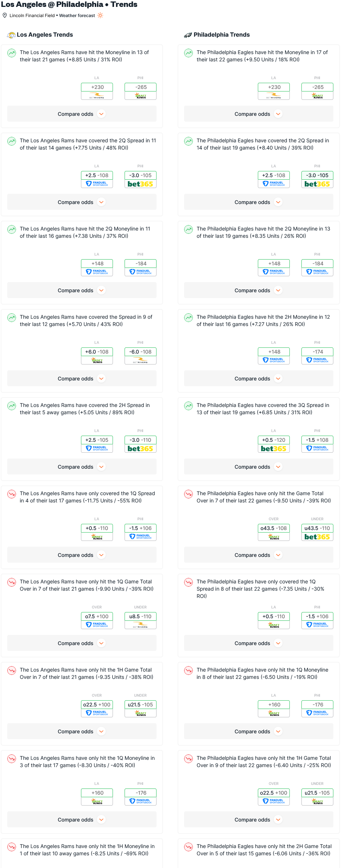Select +0.5 -120 LA odds in Eagles 3Q Spread
The height and width of the screenshot is (868, 341).
[x=274, y=440]
